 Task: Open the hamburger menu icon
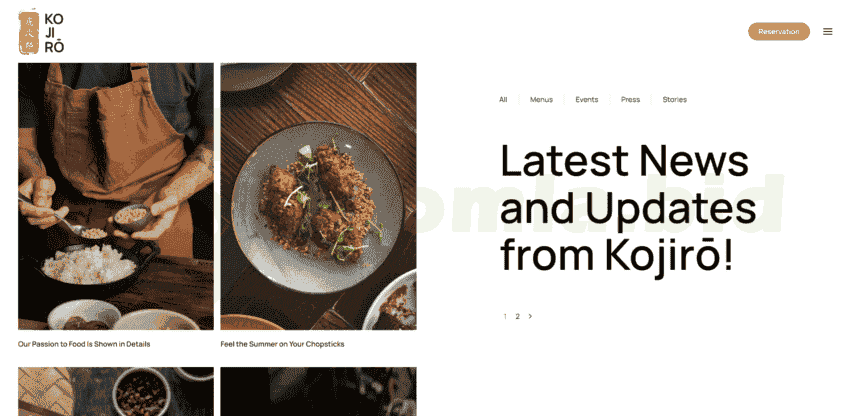pos(827,31)
